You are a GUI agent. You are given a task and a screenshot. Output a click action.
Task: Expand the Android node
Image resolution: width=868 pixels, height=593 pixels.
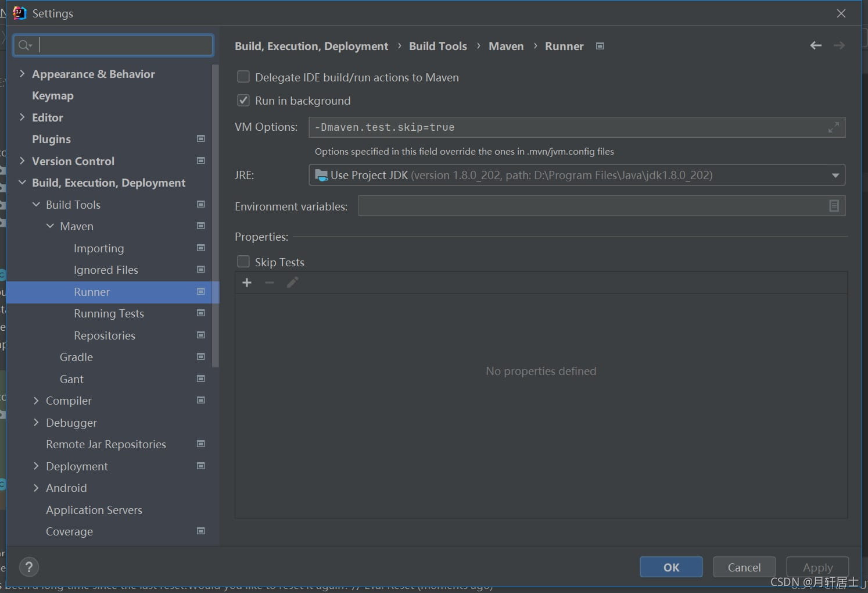click(x=36, y=488)
